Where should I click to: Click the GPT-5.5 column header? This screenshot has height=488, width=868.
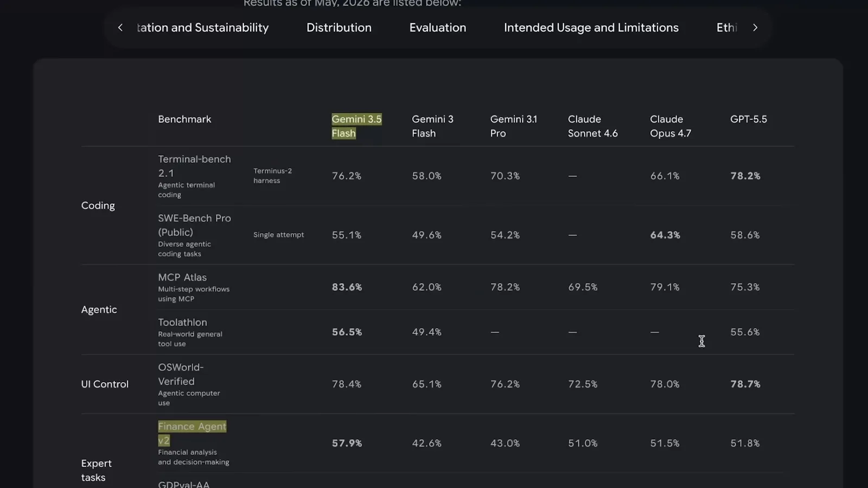point(749,119)
